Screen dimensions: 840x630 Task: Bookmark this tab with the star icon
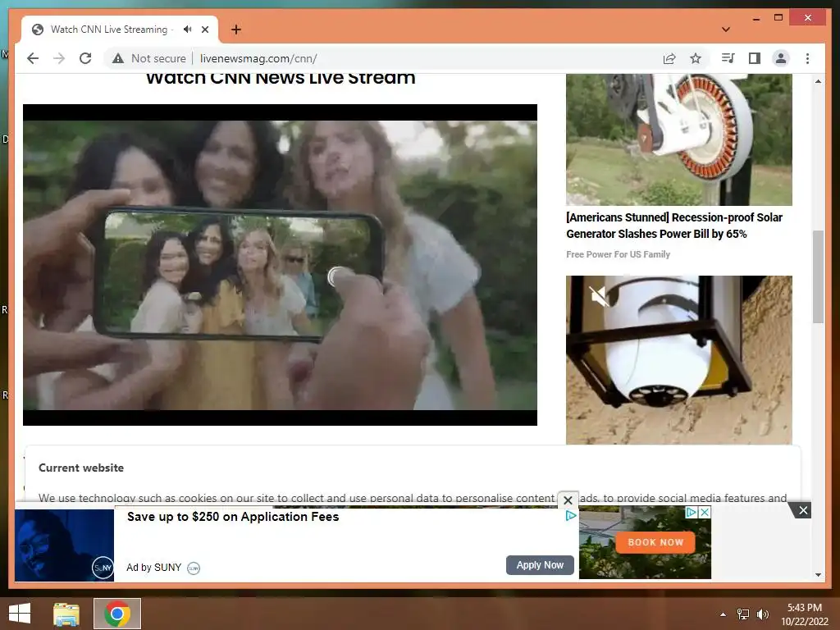(x=696, y=58)
